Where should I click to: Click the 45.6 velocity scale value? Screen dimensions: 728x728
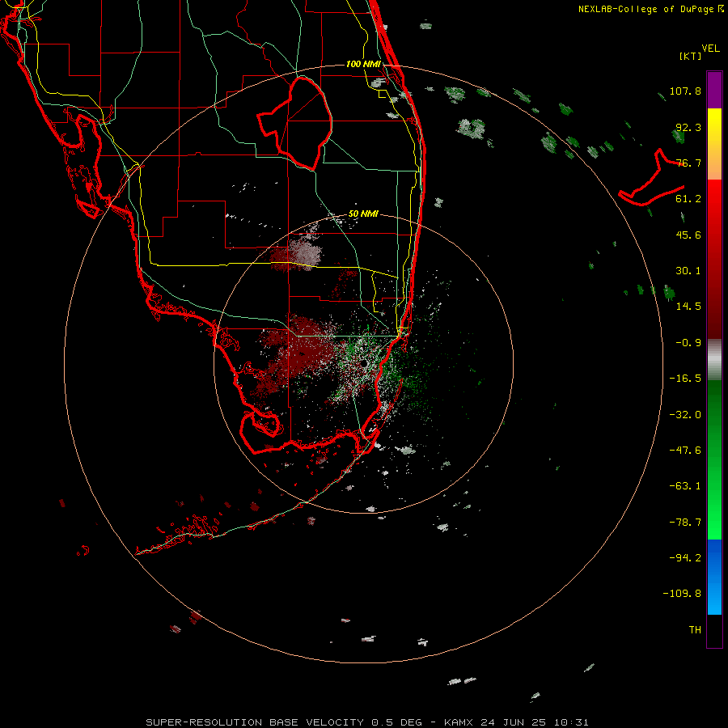[x=688, y=235]
